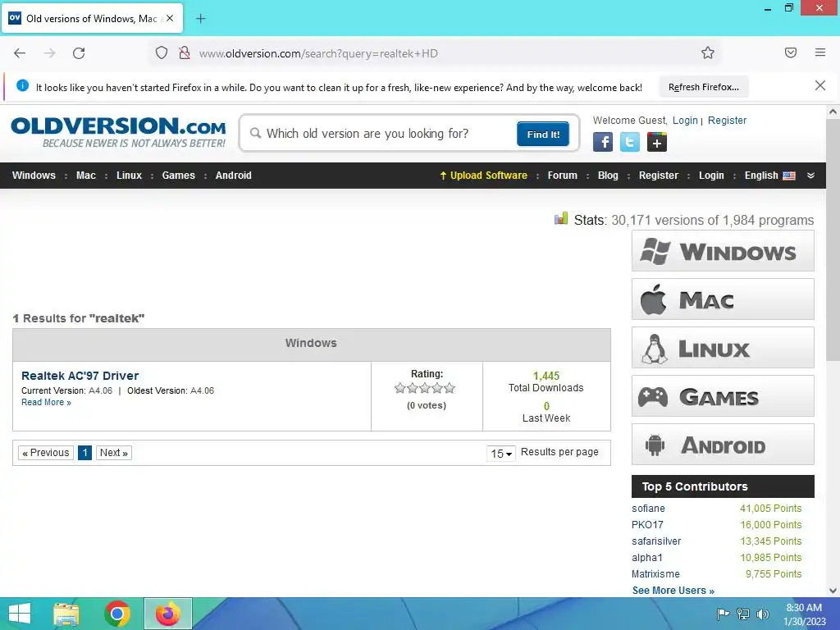This screenshot has height=630, width=840.
Task: Open contributor safarisilver's profile
Action: [656, 541]
